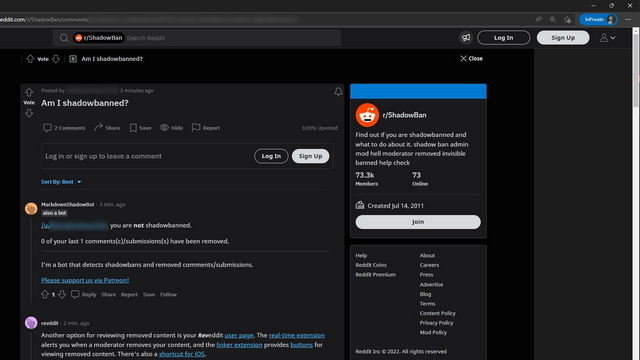Image resolution: width=640 pixels, height=360 pixels.
Task: Upvote MarkdownShadowBot's comment
Action: (x=44, y=294)
